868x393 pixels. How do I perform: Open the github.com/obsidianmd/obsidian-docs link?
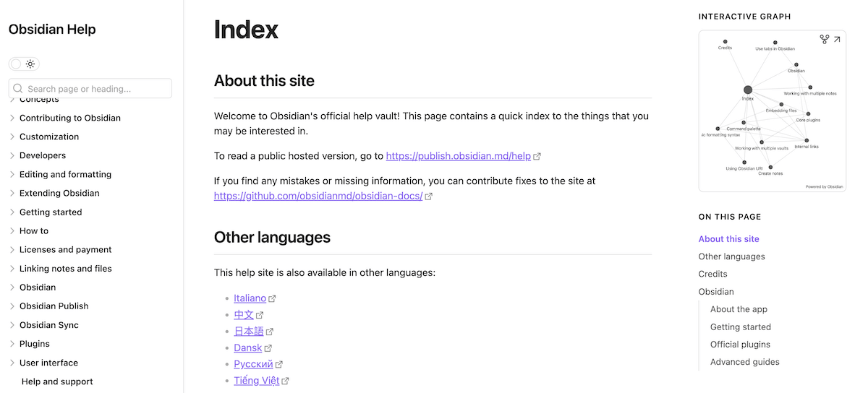(318, 196)
